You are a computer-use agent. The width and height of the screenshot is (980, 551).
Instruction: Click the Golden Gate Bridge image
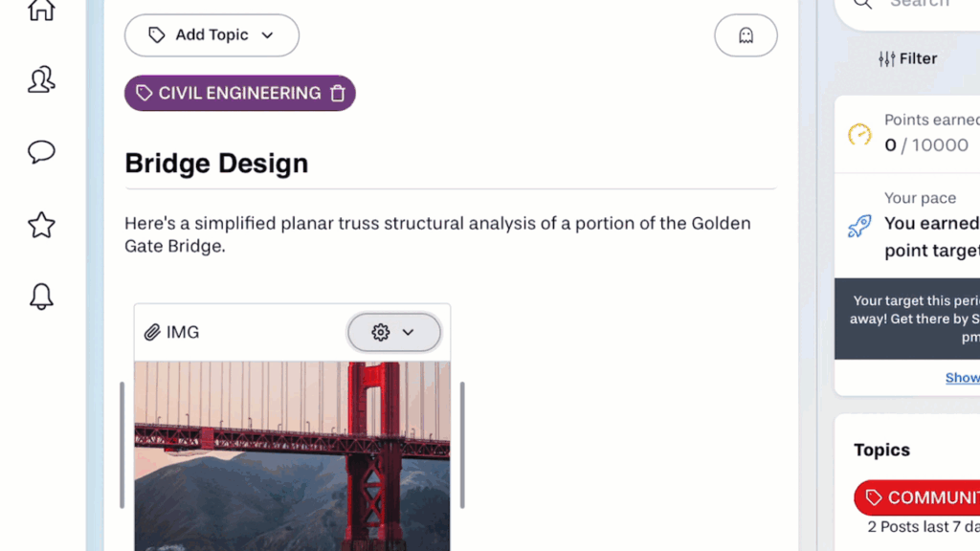(x=292, y=455)
